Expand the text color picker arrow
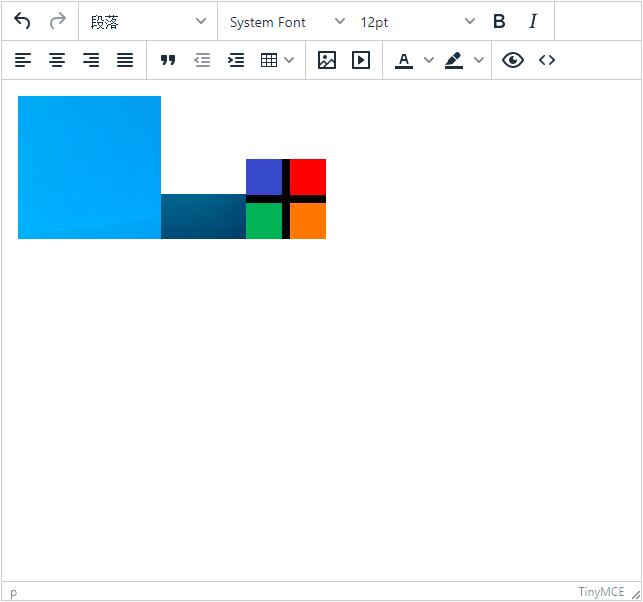The image size is (643, 602). point(429,60)
